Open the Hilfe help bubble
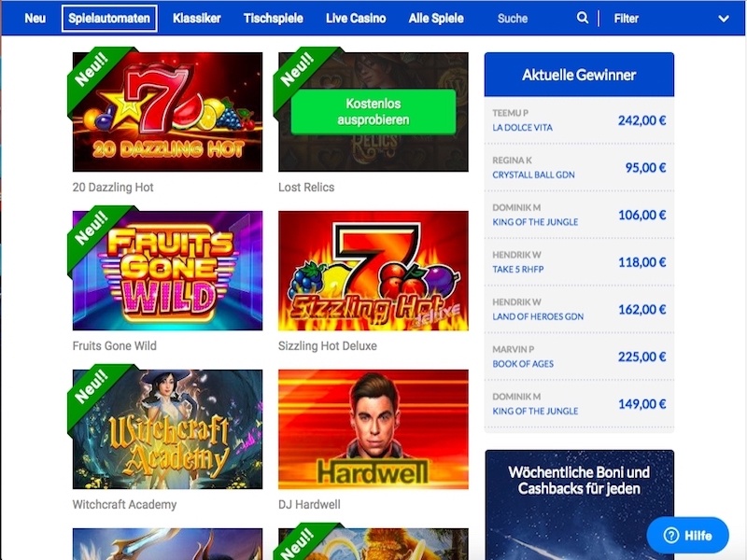This screenshot has height=560, width=747. [687, 535]
